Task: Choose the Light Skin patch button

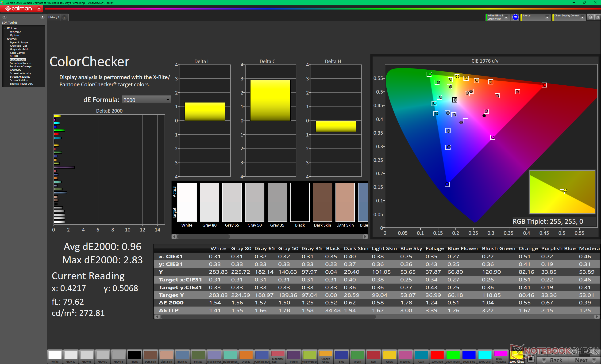Action: click(x=166, y=356)
